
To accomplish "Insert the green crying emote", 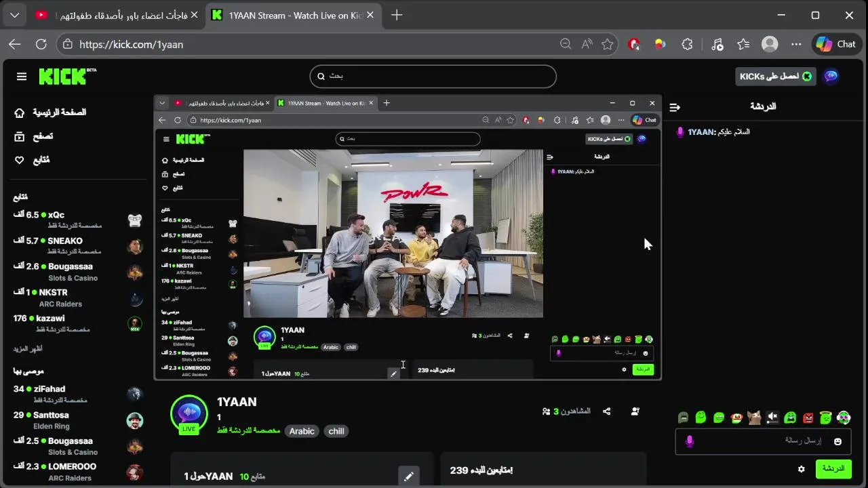I will (790, 418).
